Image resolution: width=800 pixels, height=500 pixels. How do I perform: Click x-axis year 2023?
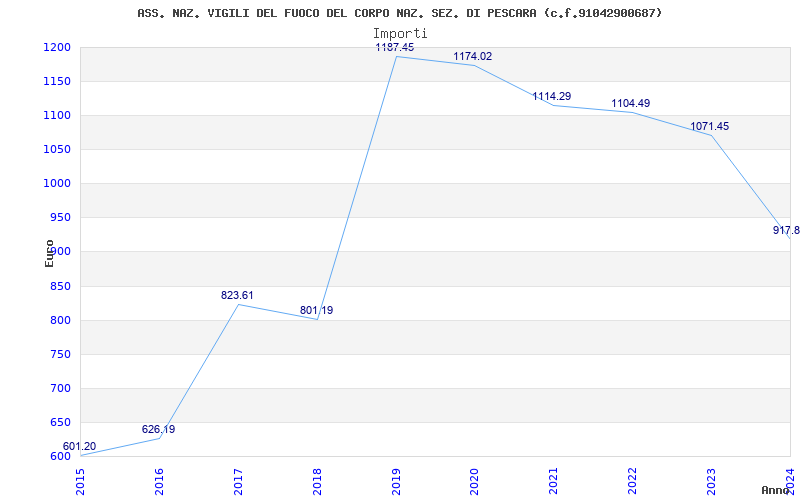click(x=712, y=481)
